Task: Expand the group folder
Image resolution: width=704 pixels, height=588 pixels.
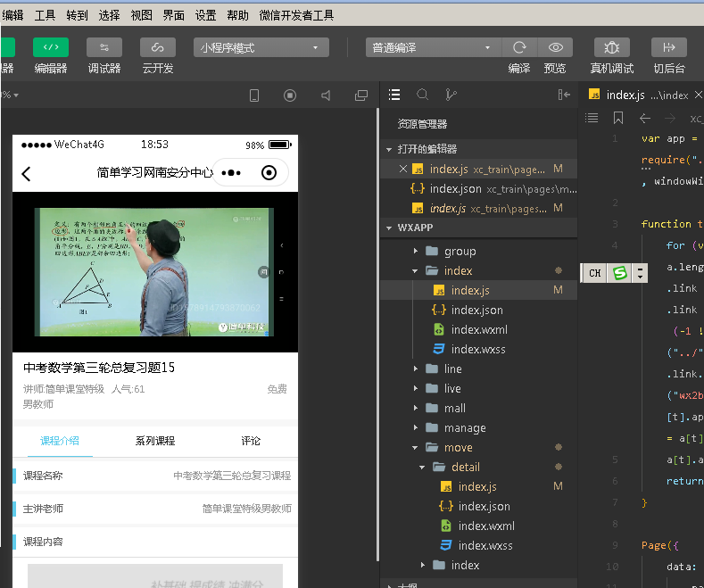Action: [478, 251]
